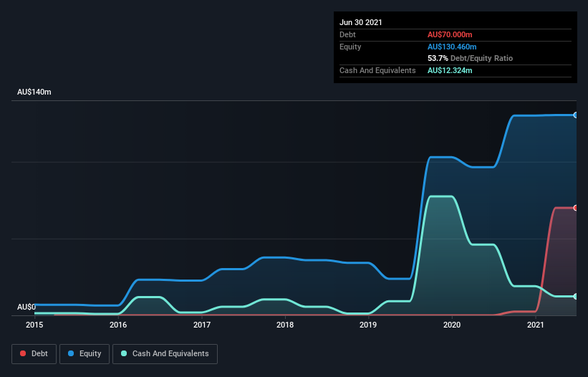The width and height of the screenshot is (588, 377).
Task: Click the AU$12.324m cash value
Action: click(x=450, y=70)
